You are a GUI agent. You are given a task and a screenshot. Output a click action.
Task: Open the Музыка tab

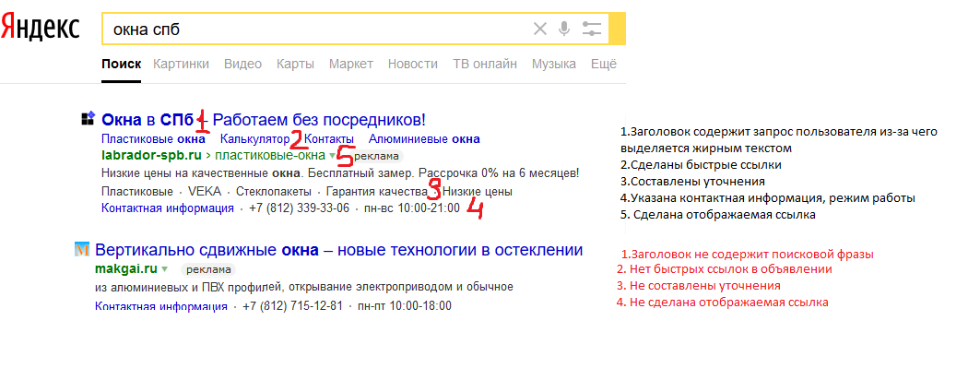coord(554,64)
